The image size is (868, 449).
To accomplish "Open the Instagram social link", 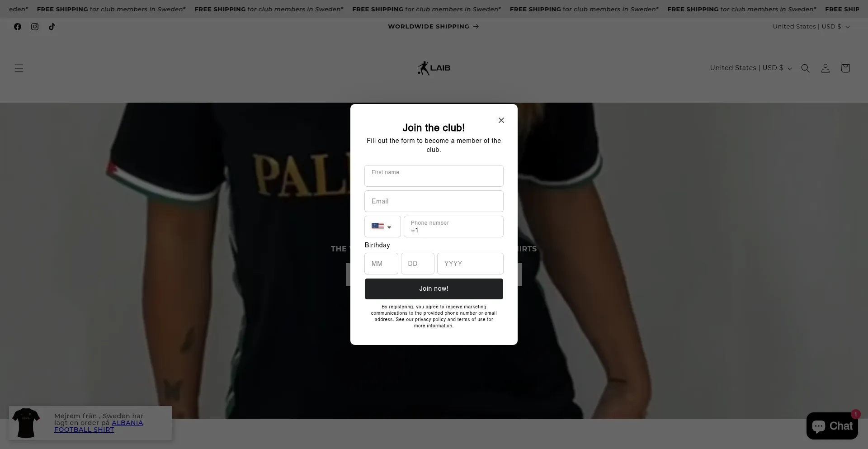I will click(x=35, y=27).
